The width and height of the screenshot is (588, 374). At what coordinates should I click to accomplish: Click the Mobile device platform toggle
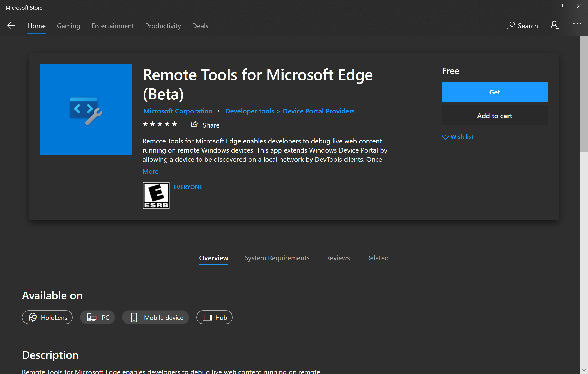pos(156,317)
